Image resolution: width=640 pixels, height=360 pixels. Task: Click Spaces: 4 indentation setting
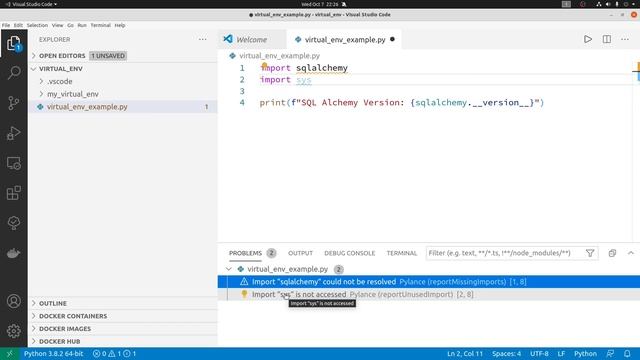[x=507, y=354]
